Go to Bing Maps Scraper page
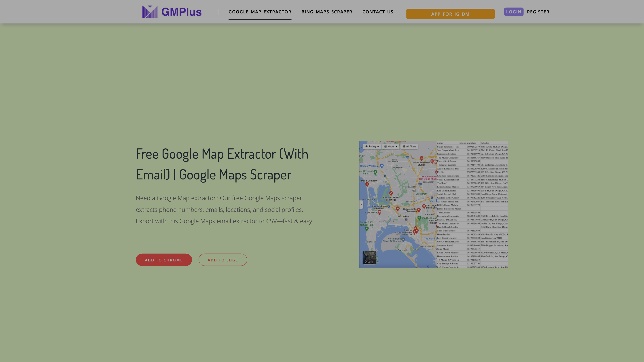644x362 pixels. click(x=327, y=12)
